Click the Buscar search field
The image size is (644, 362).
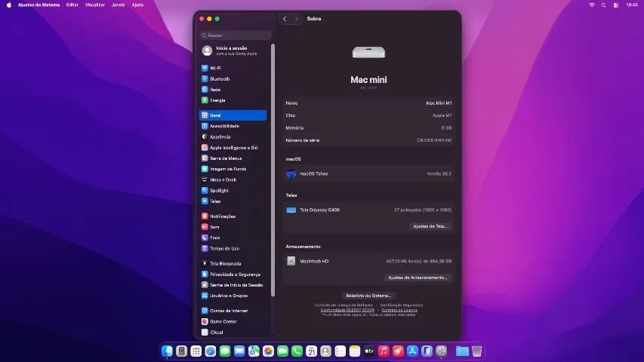tap(236, 35)
